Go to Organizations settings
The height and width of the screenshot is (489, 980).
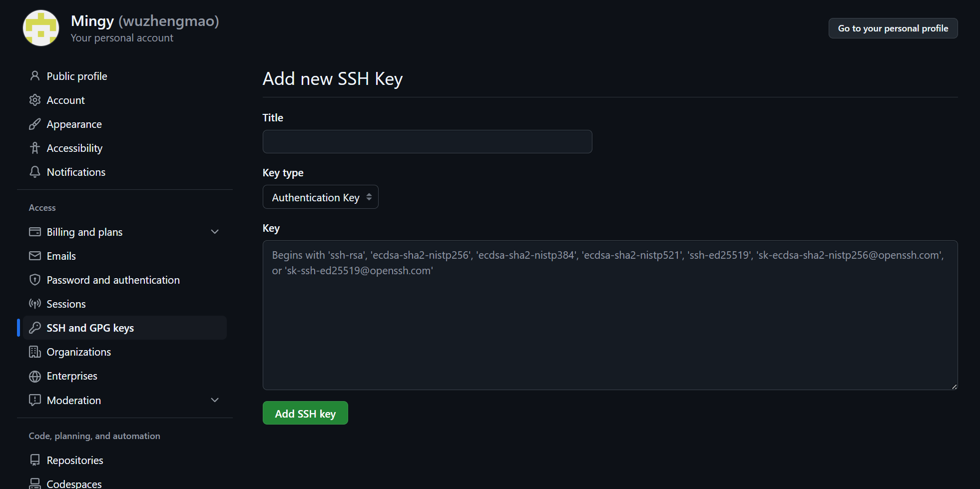[x=78, y=352]
